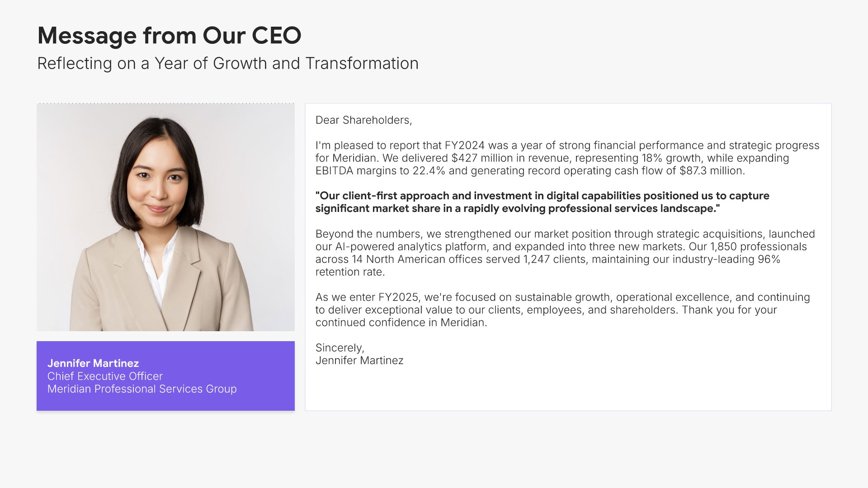Screen dimensions: 868x488
Task: Select "Meridian Professional Services Group" company line
Action: 142,389
